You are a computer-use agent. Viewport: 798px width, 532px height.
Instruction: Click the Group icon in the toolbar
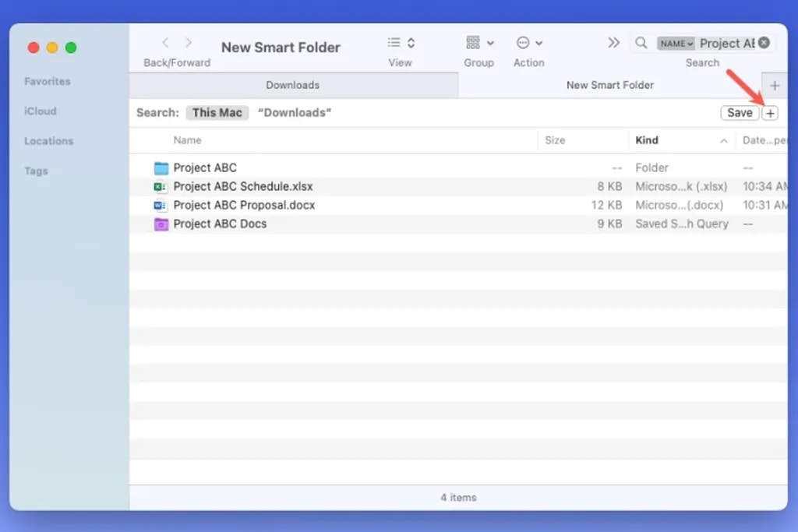pyautogui.click(x=472, y=43)
